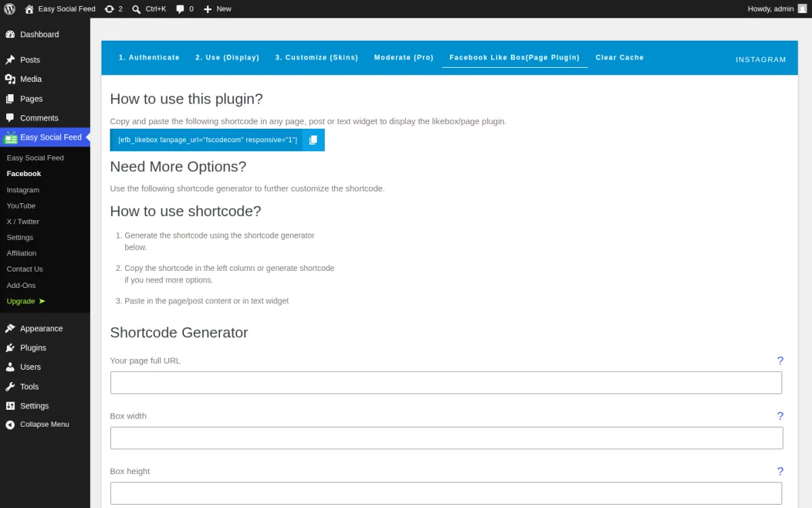The image size is (812, 508).
Task: Open the X / Twitter submenu item
Action: (23, 221)
